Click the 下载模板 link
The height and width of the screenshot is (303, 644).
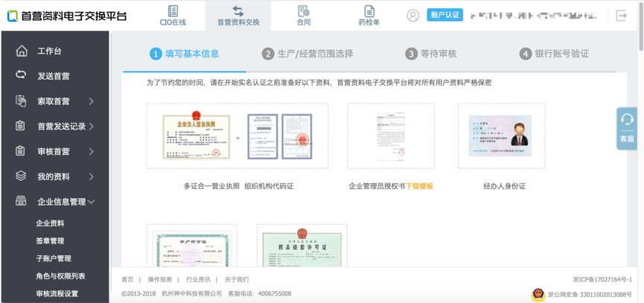(419, 186)
